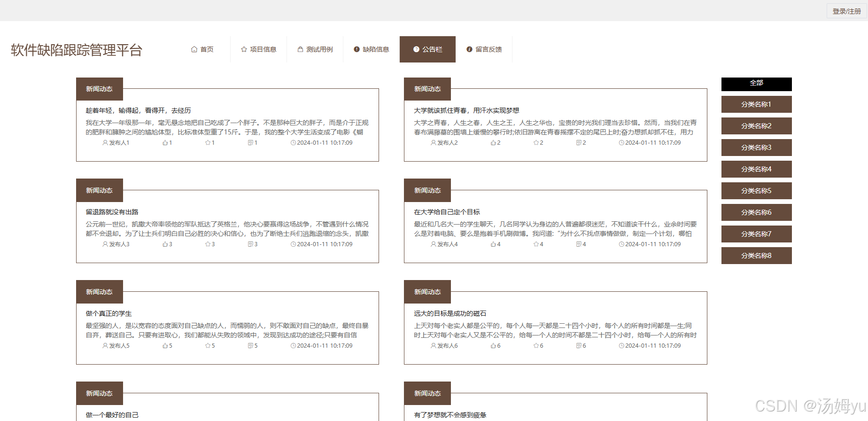Image resolution: width=868 pixels, height=421 pixels.
Task: Click the favorite star icon on 发布人2 post
Action: pyautogui.click(x=536, y=143)
